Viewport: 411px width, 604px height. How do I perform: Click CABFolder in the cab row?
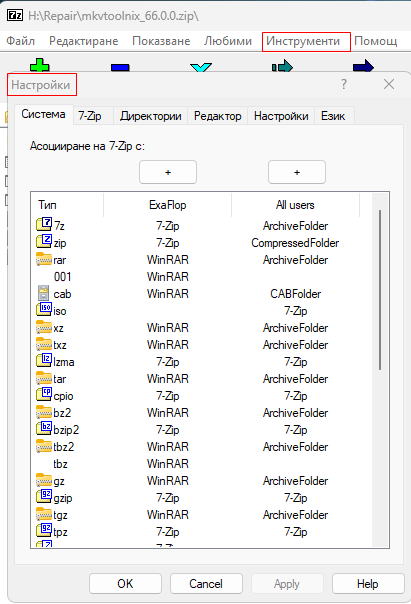(295, 294)
